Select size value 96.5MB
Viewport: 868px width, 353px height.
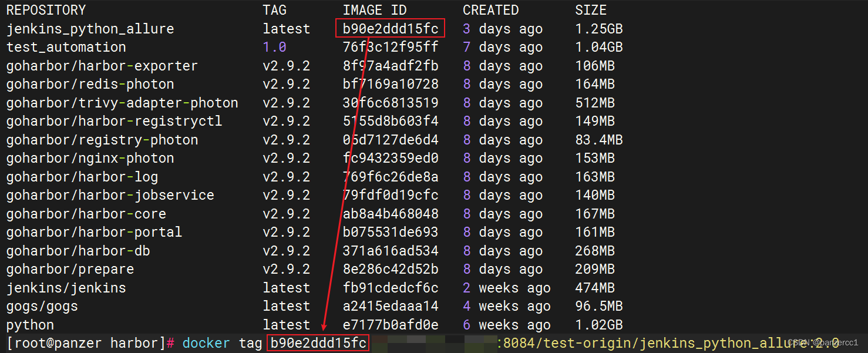tap(599, 306)
